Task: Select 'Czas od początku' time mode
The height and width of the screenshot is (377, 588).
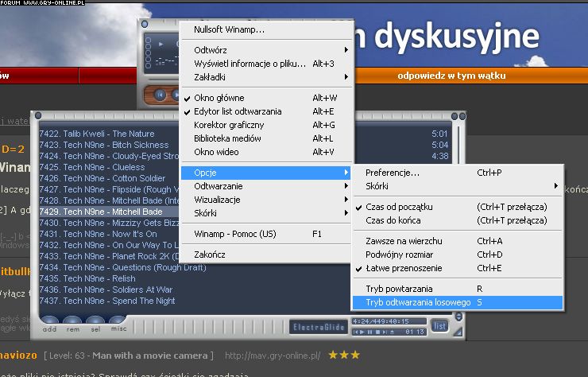Action: 458,207
